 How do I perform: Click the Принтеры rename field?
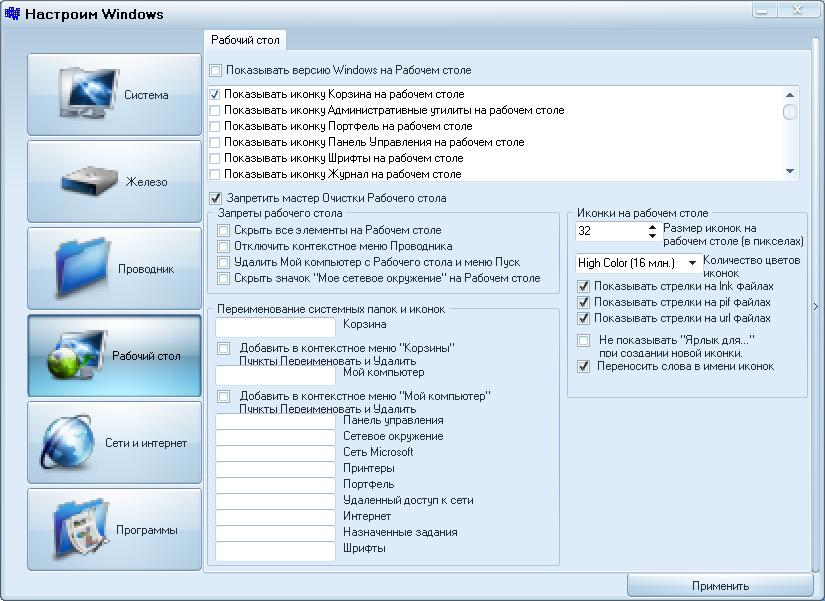275,469
